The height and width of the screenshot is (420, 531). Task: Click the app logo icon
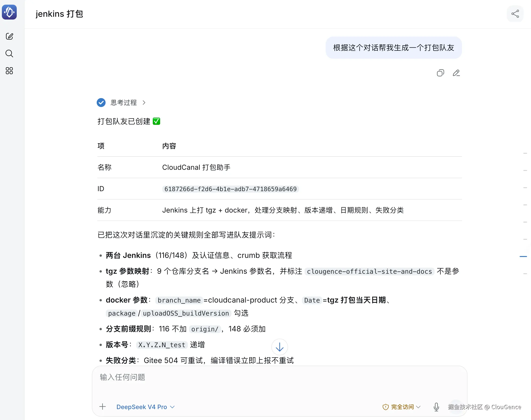(x=9, y=12)
